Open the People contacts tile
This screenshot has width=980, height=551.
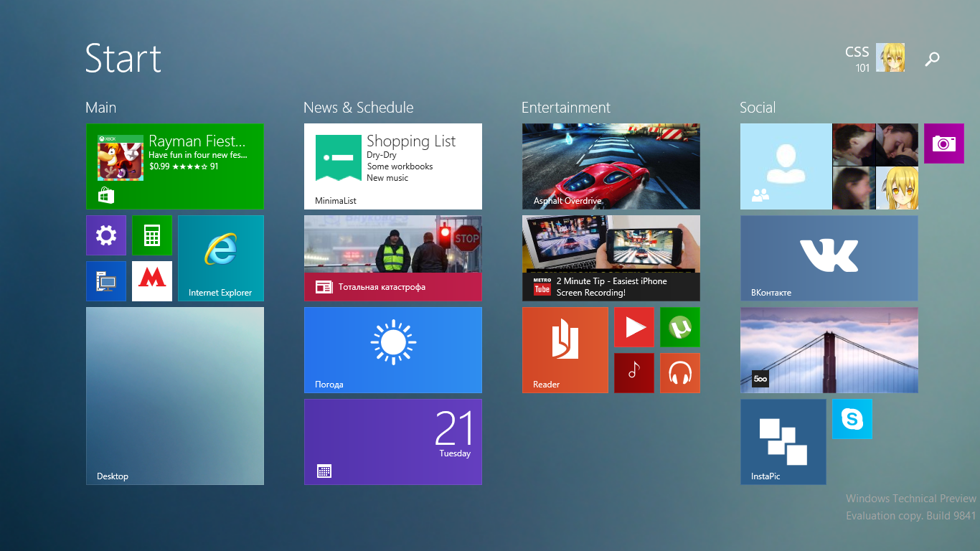click(829, 166)
